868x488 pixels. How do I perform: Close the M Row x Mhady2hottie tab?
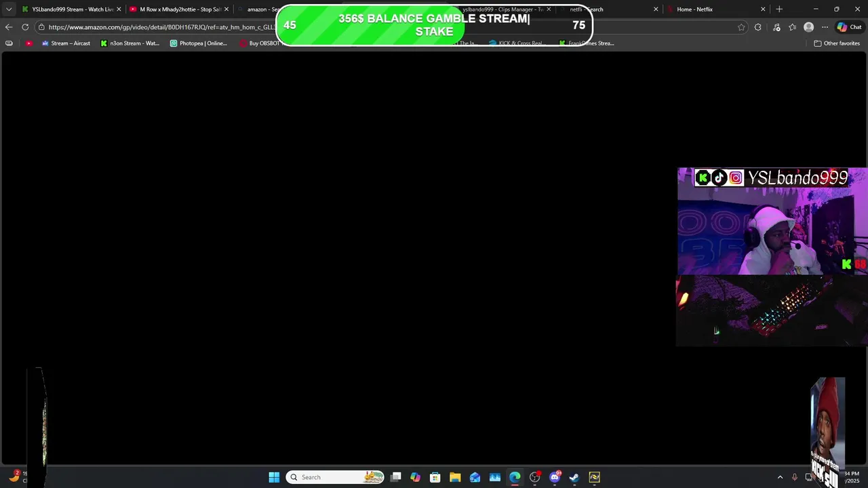[226, 9]
